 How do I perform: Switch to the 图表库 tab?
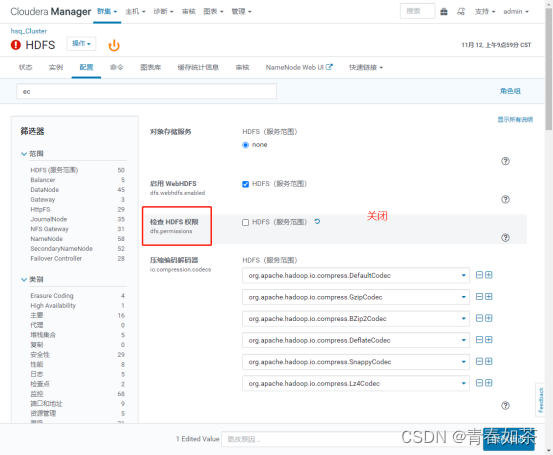click(151, 67)
